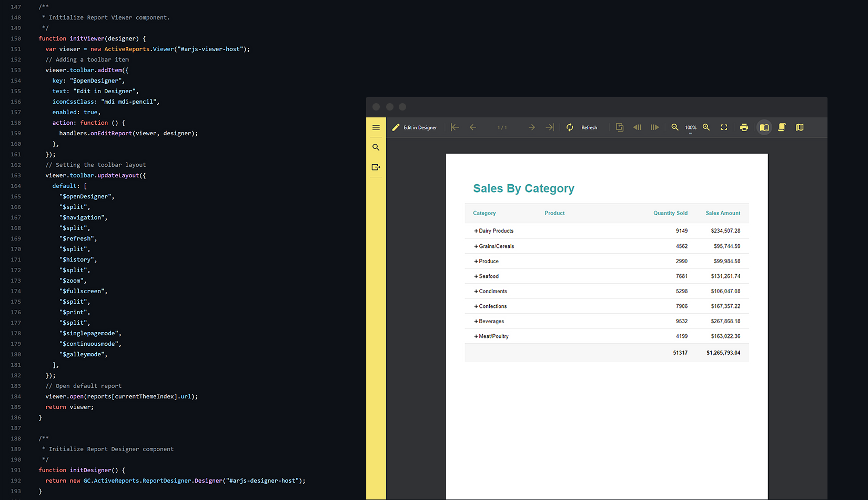Expand the Dairy Products category row

tap(476, 231)
